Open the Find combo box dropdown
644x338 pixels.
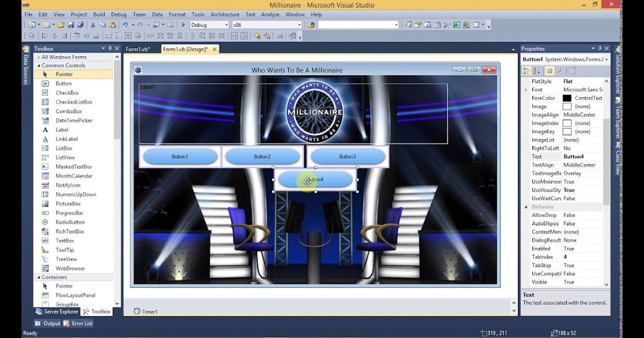pyautogui.click(x=397, y=25)
